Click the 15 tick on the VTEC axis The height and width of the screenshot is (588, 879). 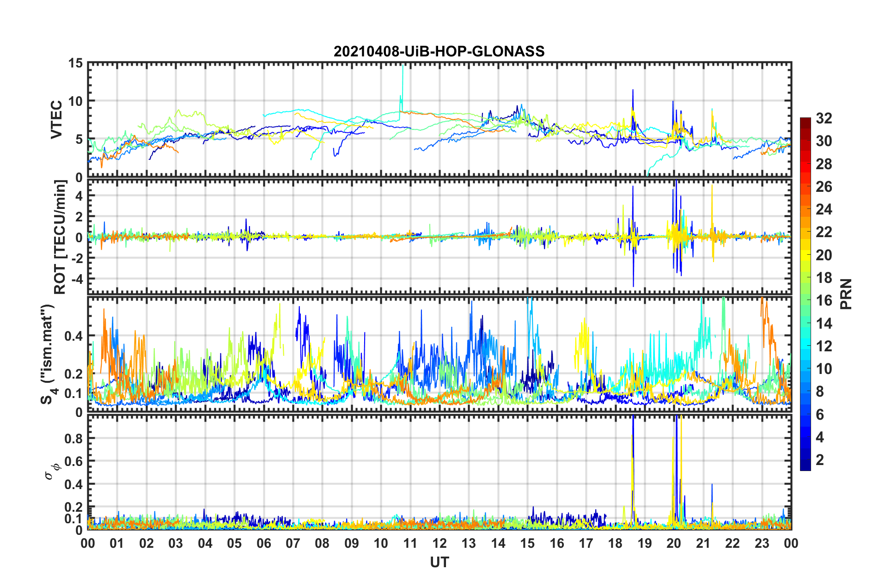75,63
